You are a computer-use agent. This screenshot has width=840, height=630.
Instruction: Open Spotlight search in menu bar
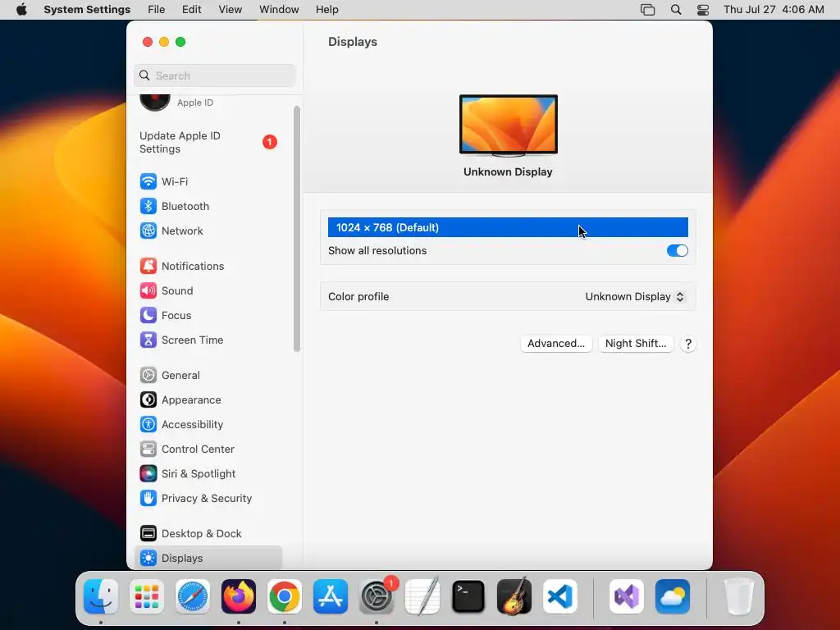coord(676,10)
